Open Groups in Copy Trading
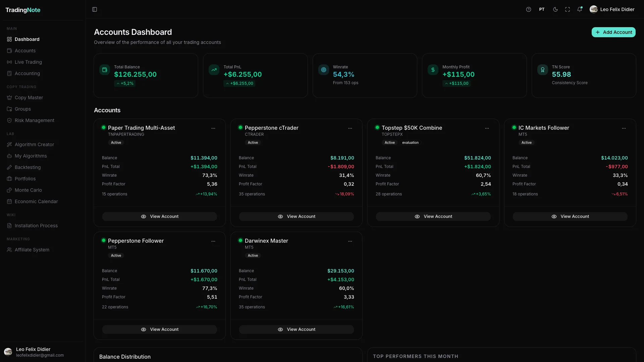 pyautogui.click(x=43, y=109)
